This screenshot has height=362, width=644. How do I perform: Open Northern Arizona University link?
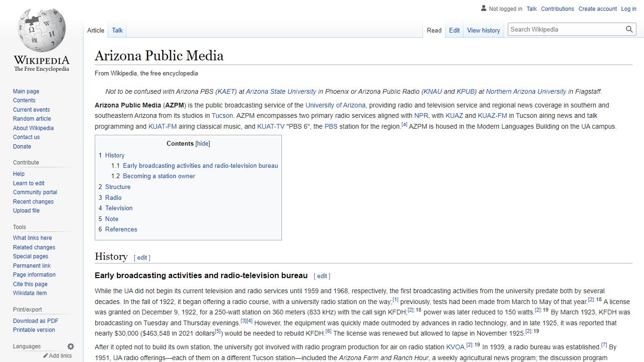526,91
